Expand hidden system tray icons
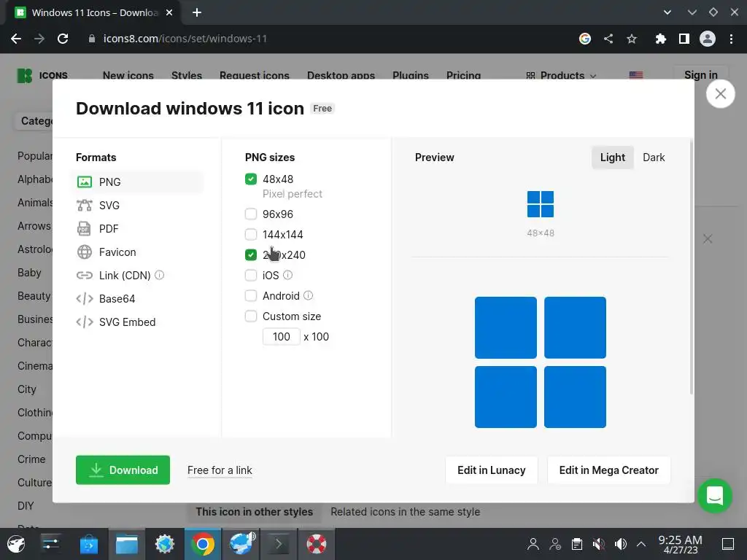The width and height of the screenshot is (747, 560). point(641,544)
